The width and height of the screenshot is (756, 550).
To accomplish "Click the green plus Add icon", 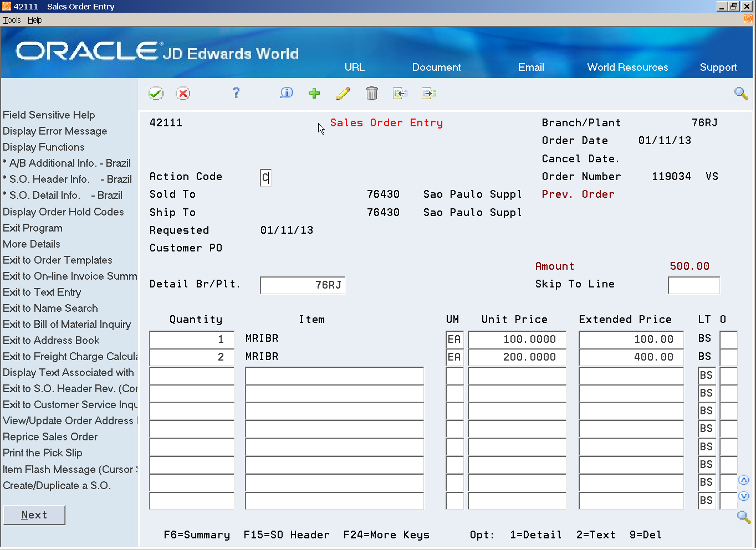I will tap(314, 93).
